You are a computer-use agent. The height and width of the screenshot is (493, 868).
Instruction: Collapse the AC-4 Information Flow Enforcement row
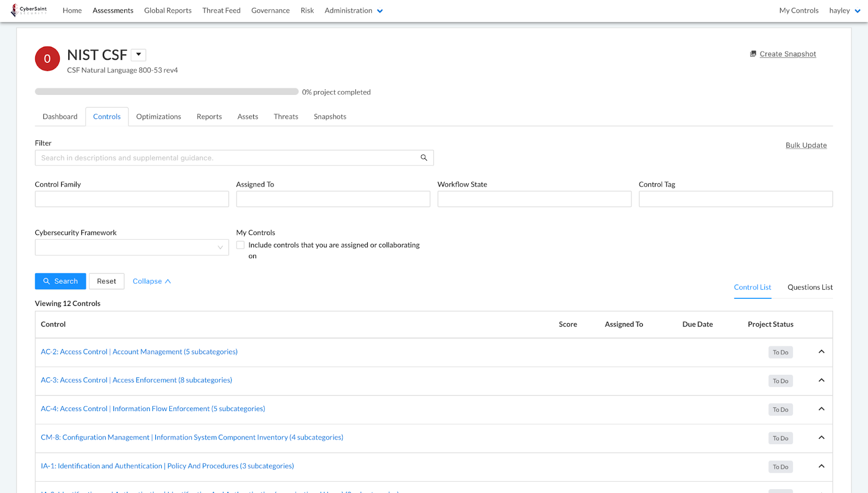tap(821, 409)
